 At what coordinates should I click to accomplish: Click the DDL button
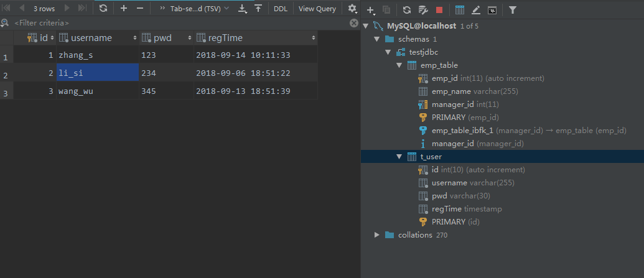tap(281, 9)
